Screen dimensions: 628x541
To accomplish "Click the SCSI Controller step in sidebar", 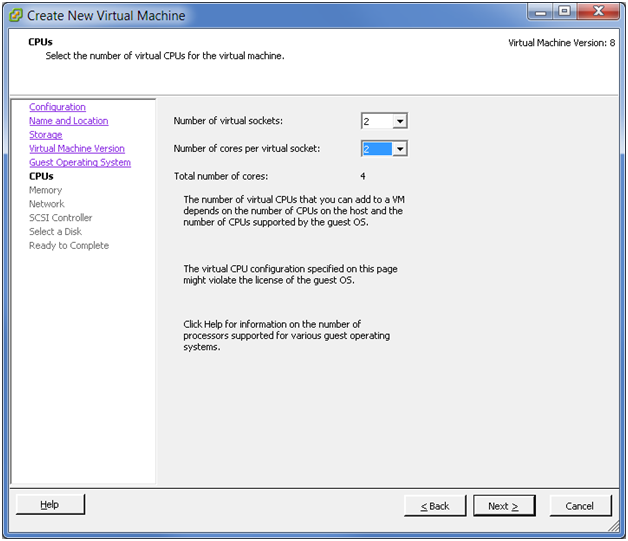I will (x=60, y=218).
